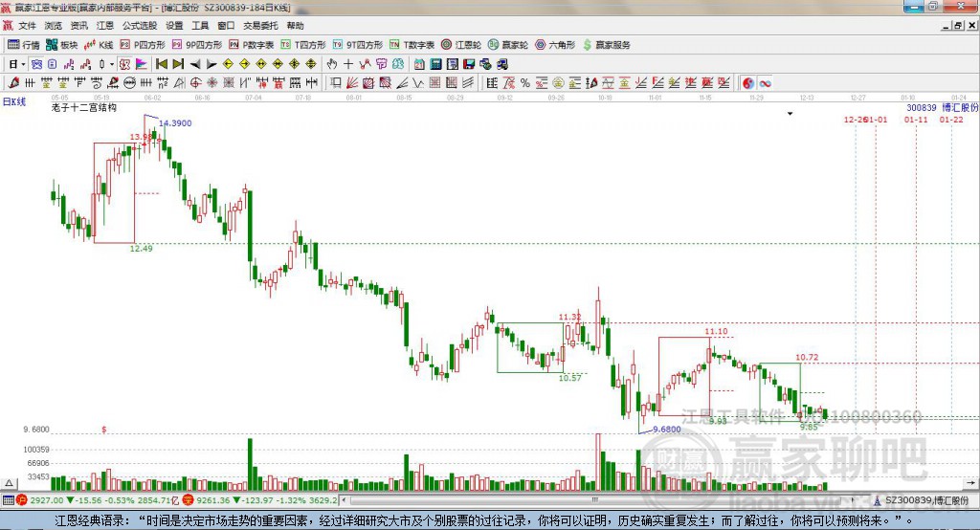Select the circle crosshair target tool
The height and width of the screenshot is (530, 980).
195,82
